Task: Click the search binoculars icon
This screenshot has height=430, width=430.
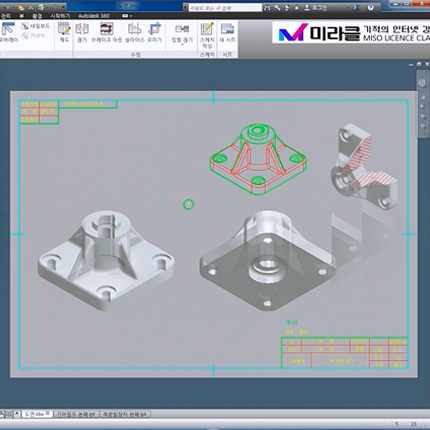Action: pyautogui.click(x=267, y=7)
